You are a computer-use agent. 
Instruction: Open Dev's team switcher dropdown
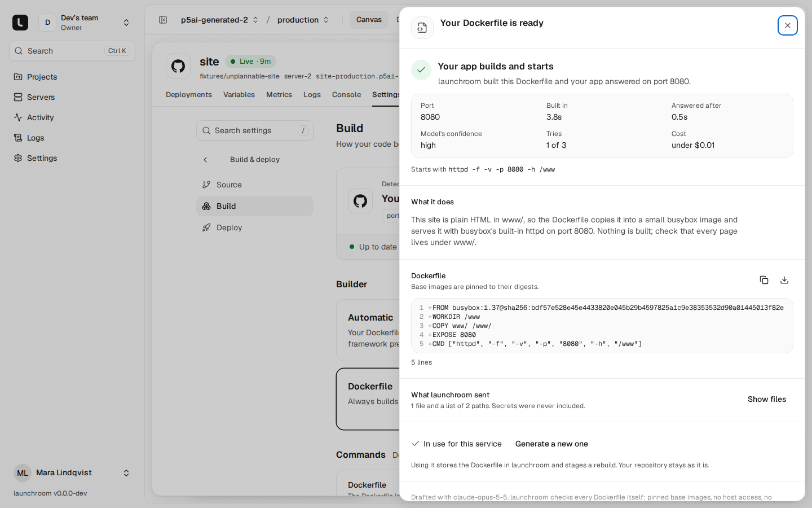85,23
